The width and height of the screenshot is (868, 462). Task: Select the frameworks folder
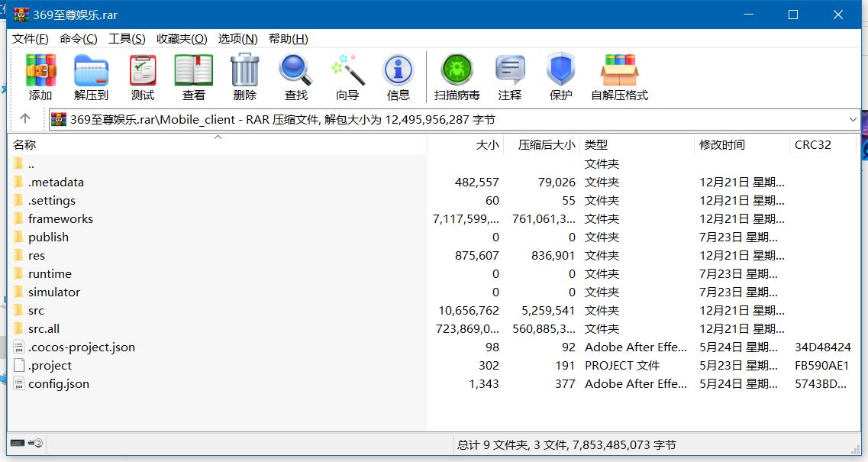(60, 219)
